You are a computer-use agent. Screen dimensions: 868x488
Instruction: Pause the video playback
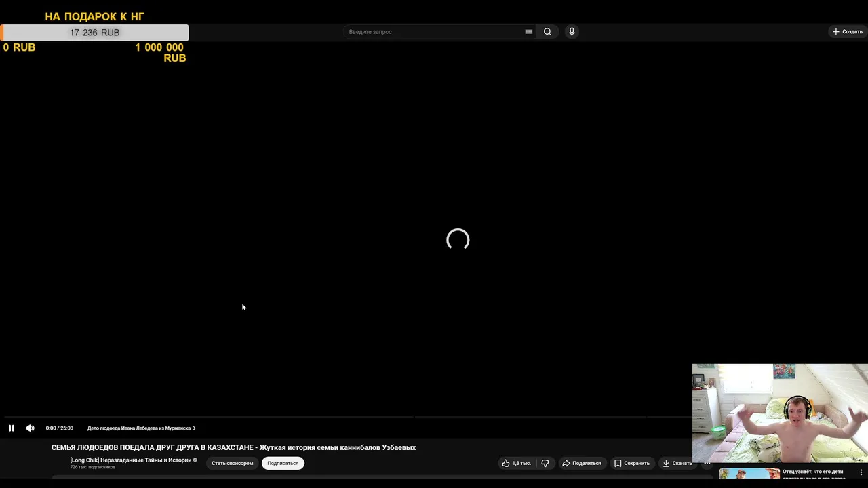click(11, 428)
